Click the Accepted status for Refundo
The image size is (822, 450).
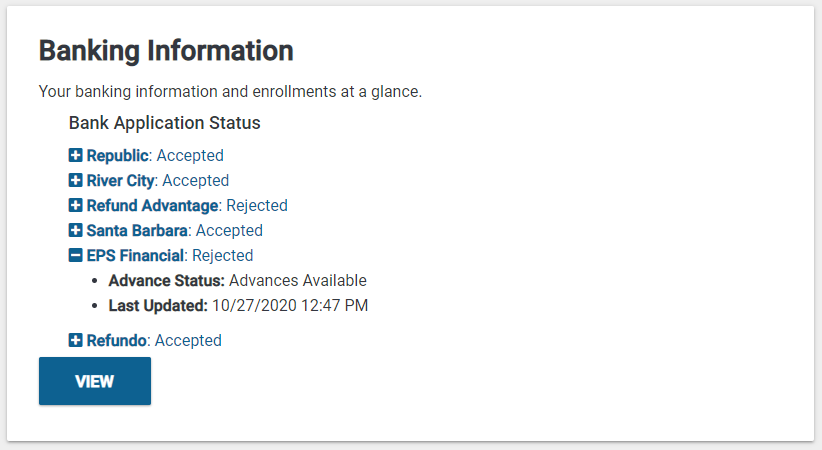(188, 341)
